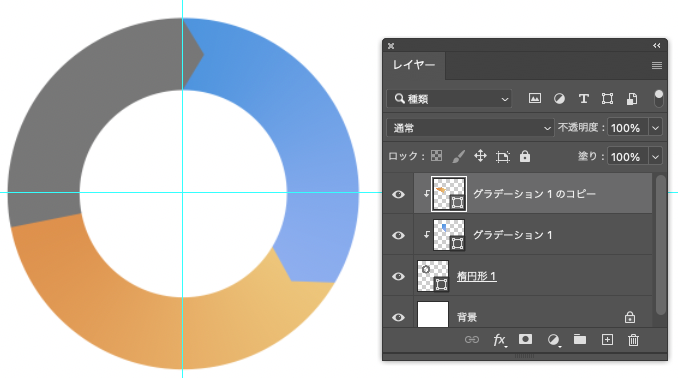Viewport: 678px width, 378px height.
Task: Delete layer with trash icon
Action: 633,340
